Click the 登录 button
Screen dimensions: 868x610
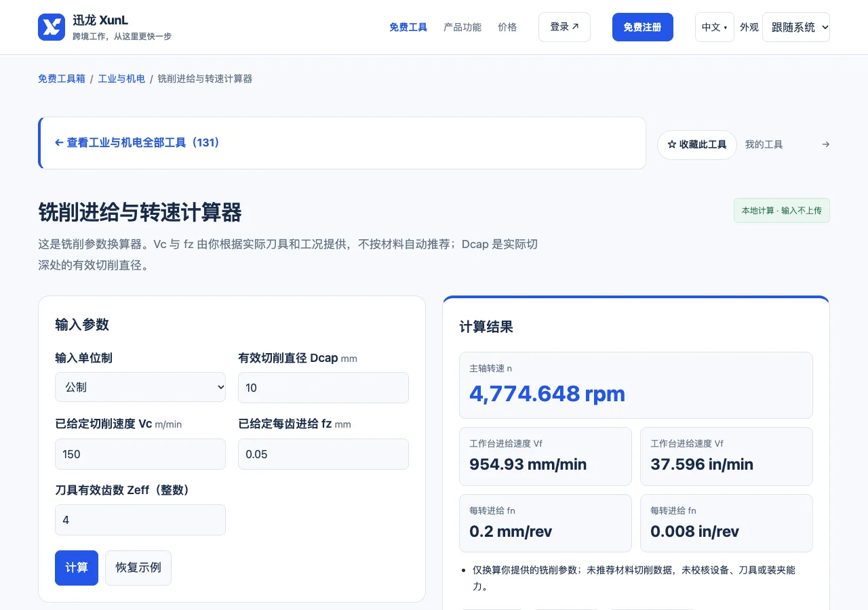click(564, 27)
